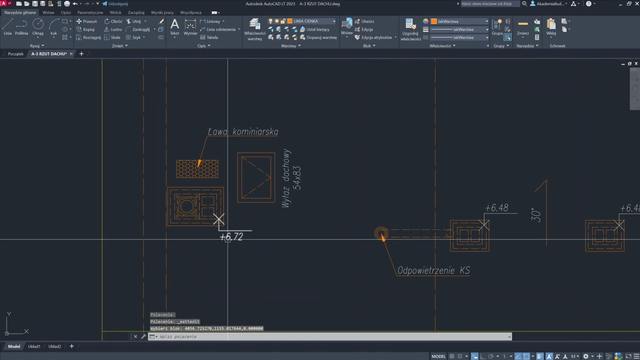The width and height of the screenshot is (640, 360).
Task: Open the LINIA CIENKA layer dropdown
Action: pyautogui.click(x=302, y=21)
